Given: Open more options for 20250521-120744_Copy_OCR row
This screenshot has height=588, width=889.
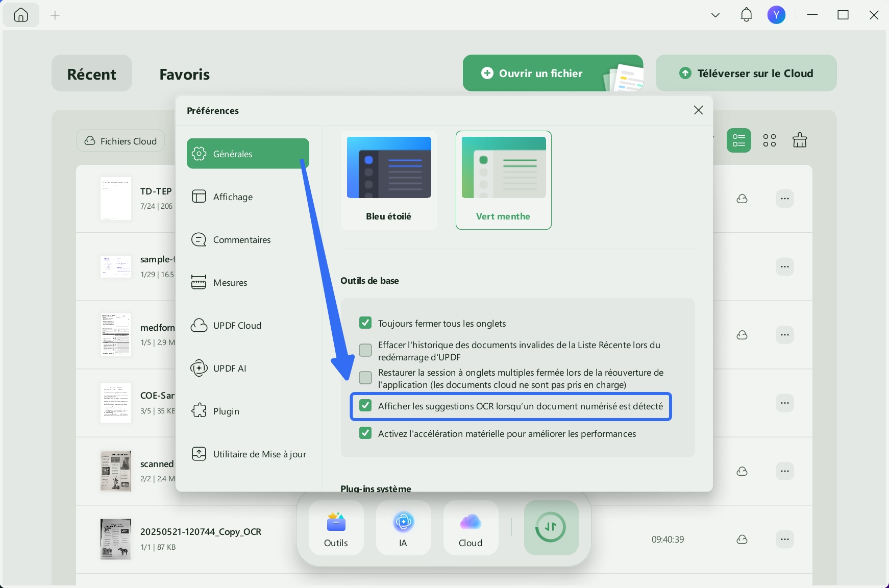Looking at the screenshot, I should pyautogui.click(x=785, y=540).
